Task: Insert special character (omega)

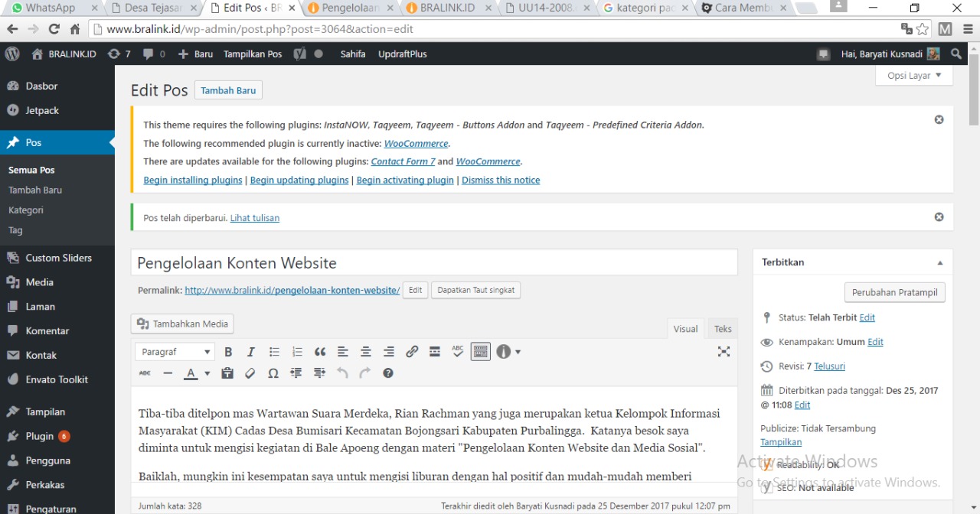Action: [x=273, y=373]
